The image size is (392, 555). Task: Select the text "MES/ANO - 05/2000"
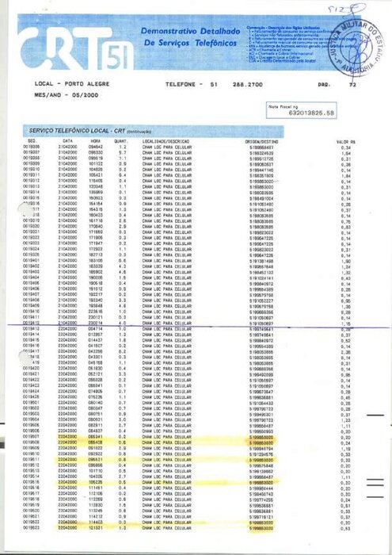[67, 95]
